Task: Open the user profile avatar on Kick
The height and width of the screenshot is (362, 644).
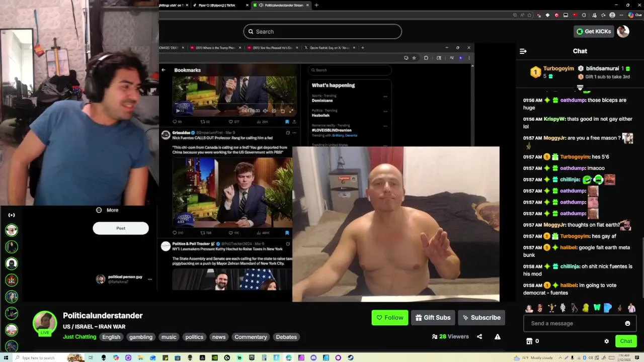Action: [623, 31]
